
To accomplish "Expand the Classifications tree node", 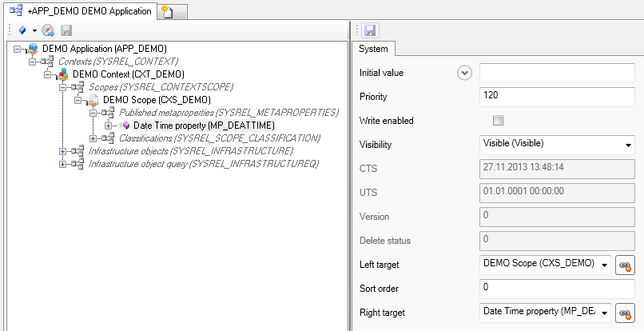I will click(x=93, y=138).
